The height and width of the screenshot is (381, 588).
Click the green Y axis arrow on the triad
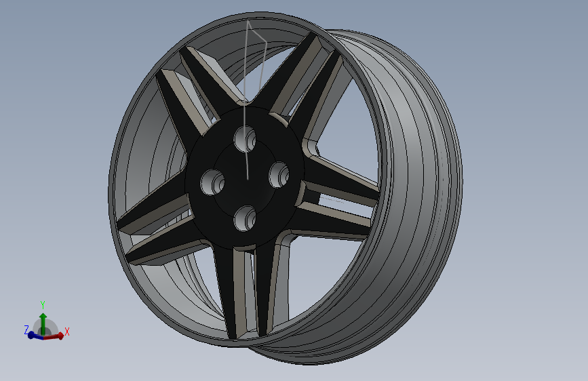[x=43, y=323]
